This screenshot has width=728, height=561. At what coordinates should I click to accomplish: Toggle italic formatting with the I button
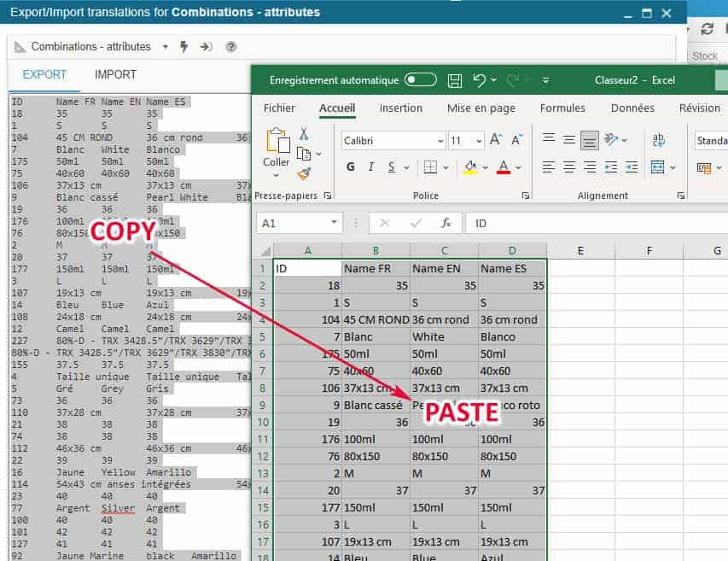point(371,167)
